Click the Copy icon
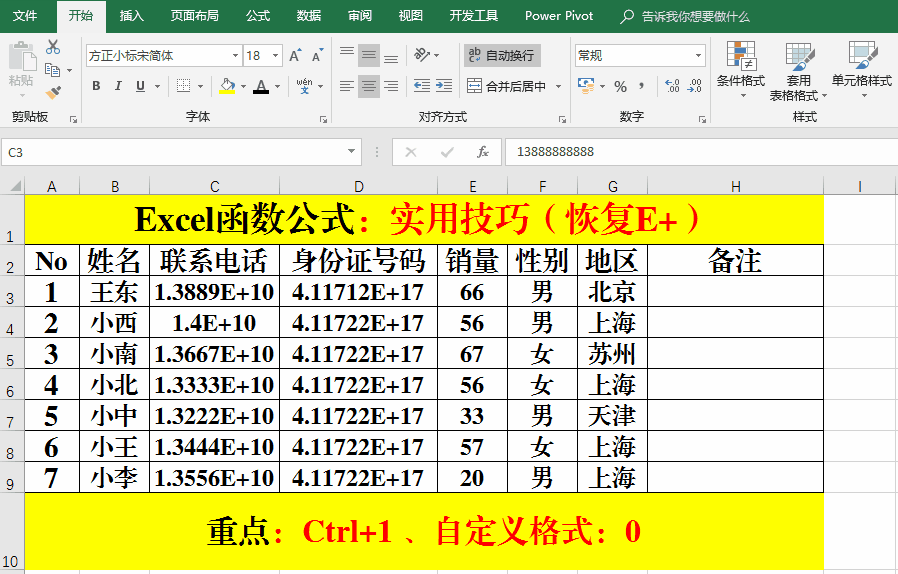 pos(52,70)
